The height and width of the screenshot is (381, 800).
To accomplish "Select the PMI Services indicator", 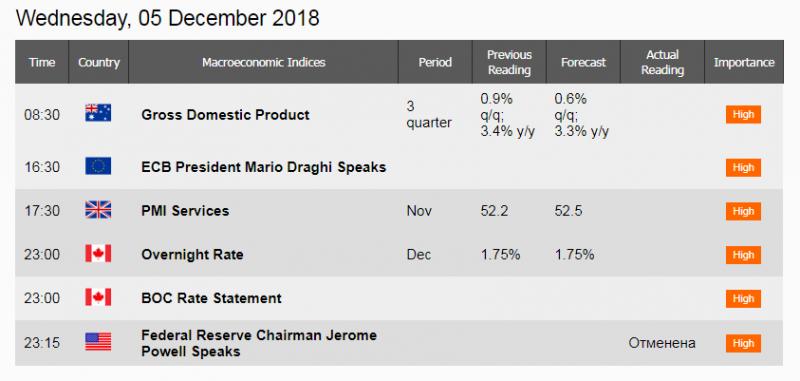I will coord(185,211).
